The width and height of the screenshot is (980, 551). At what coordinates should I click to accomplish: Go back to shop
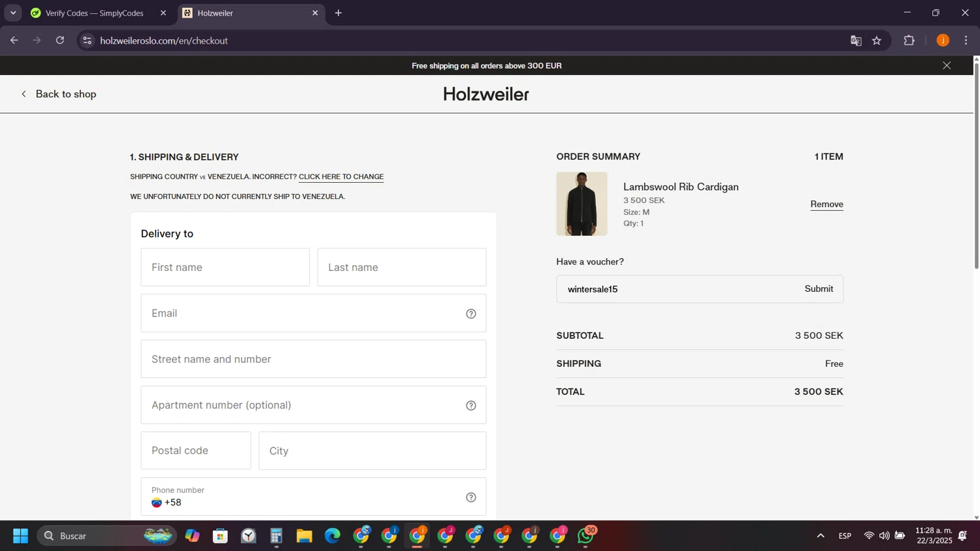pos(58,94)
